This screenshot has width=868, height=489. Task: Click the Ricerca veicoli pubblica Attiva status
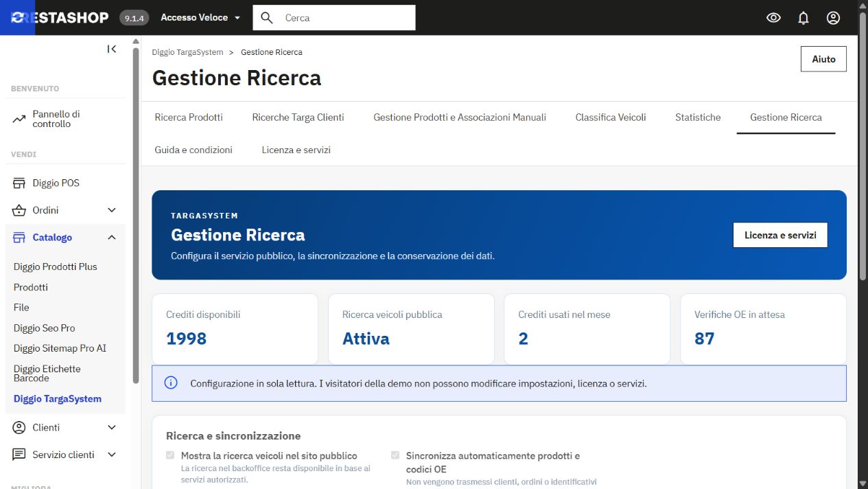click(366, 339)
